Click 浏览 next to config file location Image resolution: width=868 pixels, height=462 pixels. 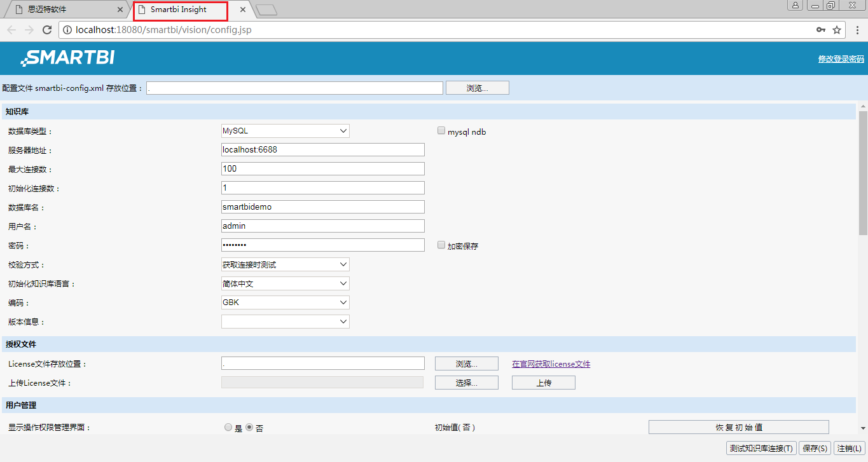pos(478,88)
